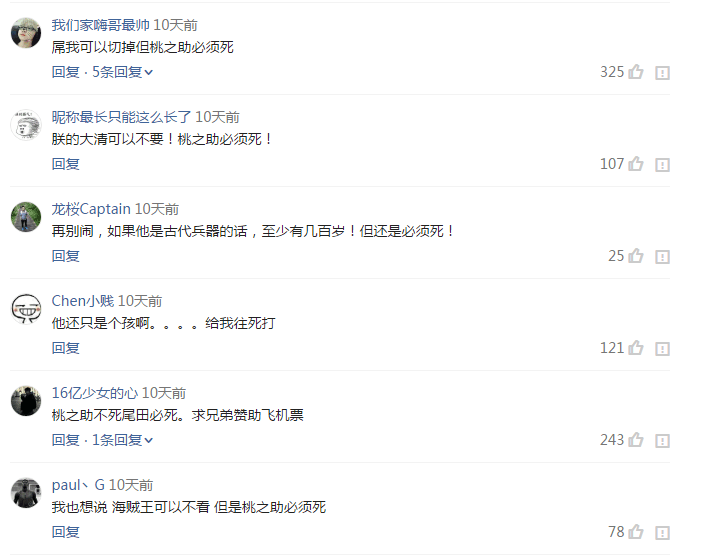
Task: Report 16亿少女的心's comment
Action: 662,441
